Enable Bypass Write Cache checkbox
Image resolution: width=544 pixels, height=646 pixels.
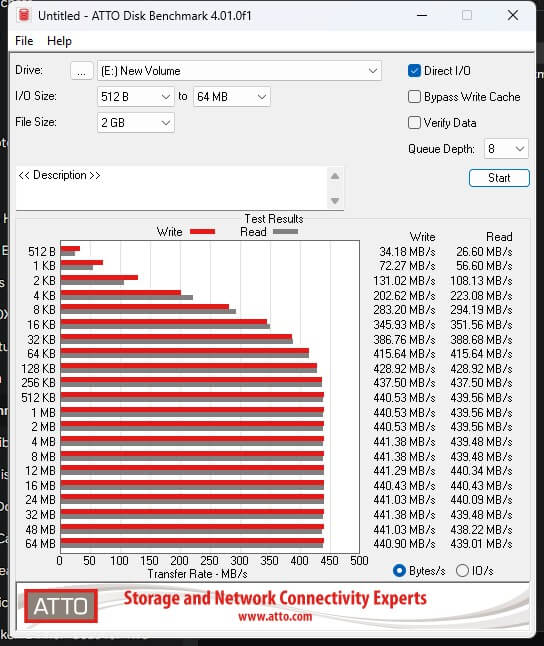(414, 97)
